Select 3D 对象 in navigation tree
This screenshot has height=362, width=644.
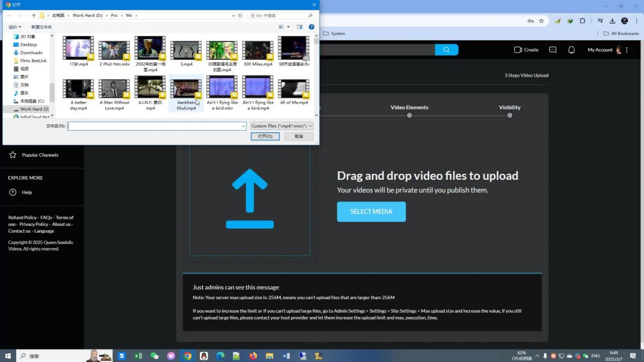pos(28,37)
